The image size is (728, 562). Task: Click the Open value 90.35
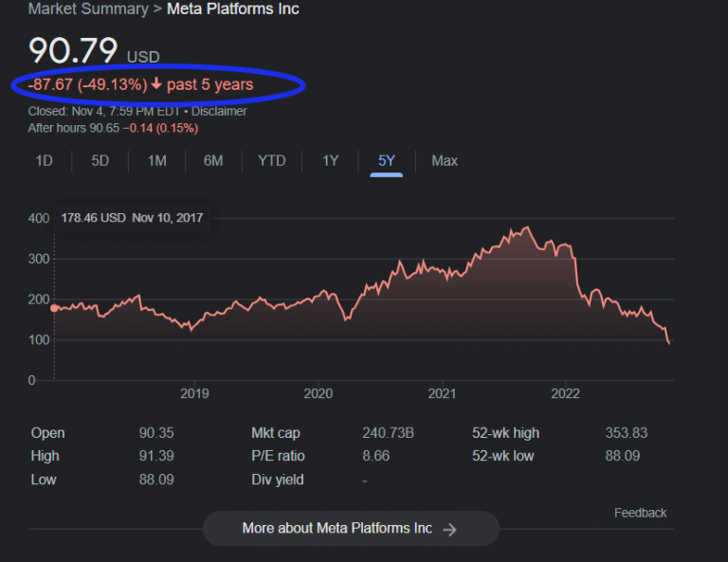[156, 433]
